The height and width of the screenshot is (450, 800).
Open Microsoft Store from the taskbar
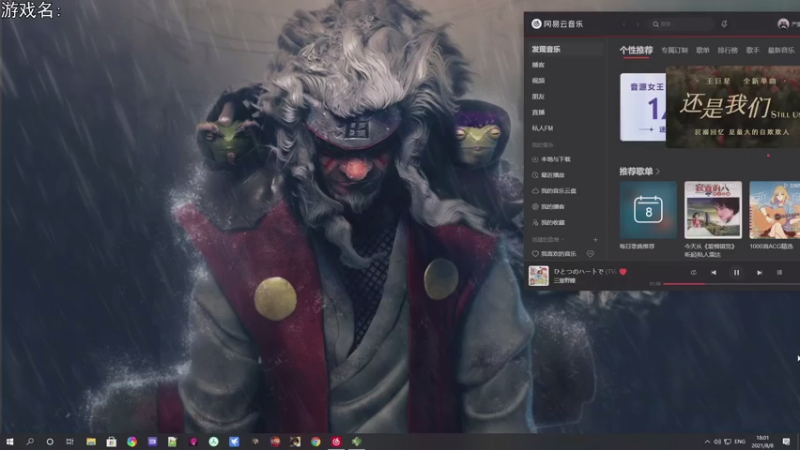[x=111, y=441]
